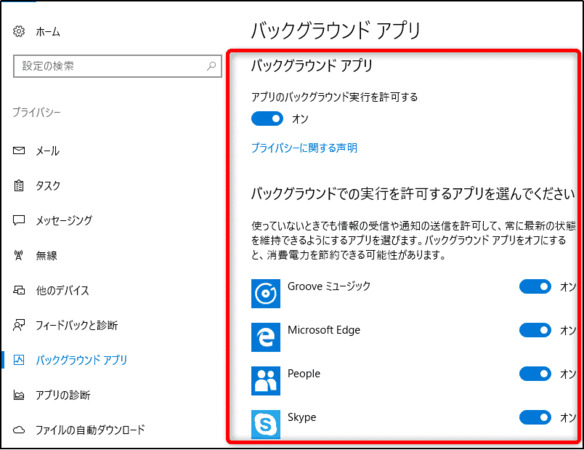Open the プライバシーに関する声明 link
This screenshot has height=450, width=584.
point(304,148)
